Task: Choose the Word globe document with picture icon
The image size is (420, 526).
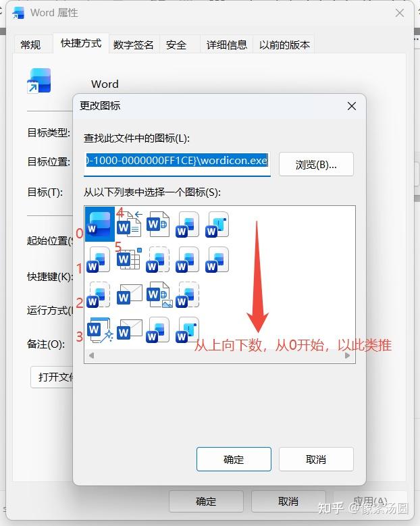Action: click(x=159, y=294)
